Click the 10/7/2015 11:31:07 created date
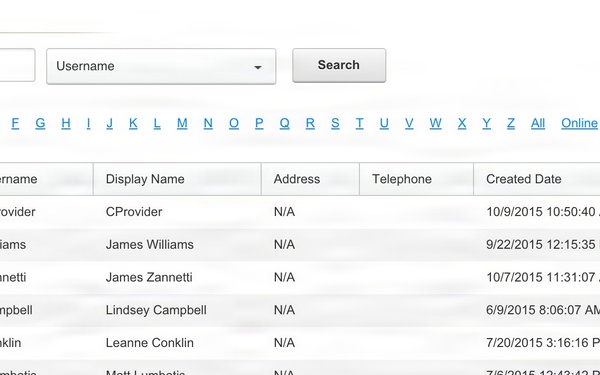The height and width of the screenshot is (375, 600). [543, 277]
